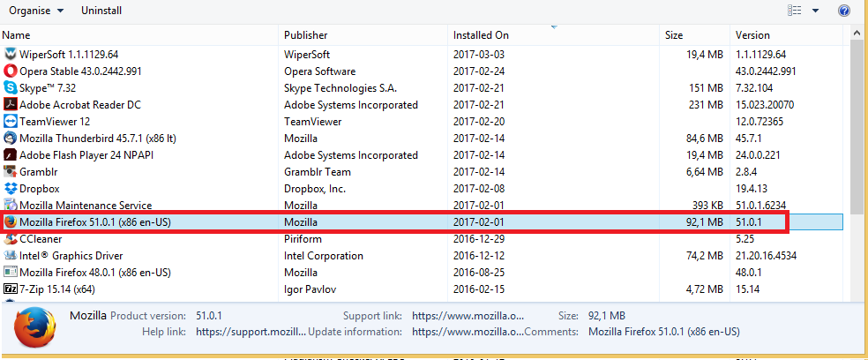The height and width of the screenshot is (360, 868).
Task: Click the Skype 7.32 icon
Action: click(x=11, y=88)
